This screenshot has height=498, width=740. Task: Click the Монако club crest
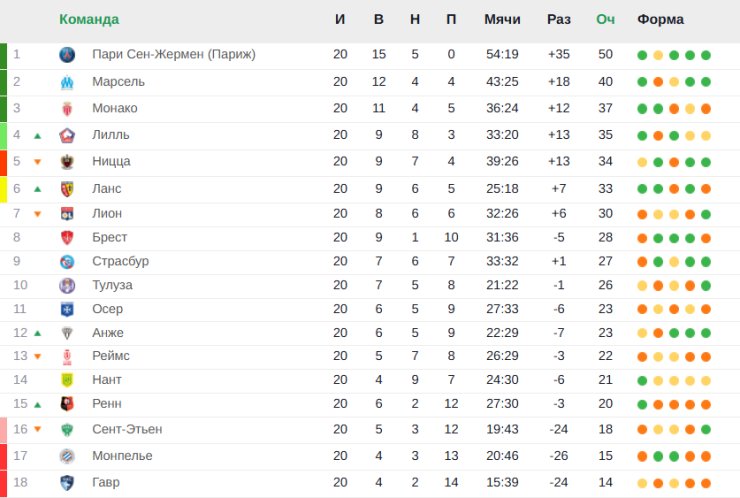[67, 108]
